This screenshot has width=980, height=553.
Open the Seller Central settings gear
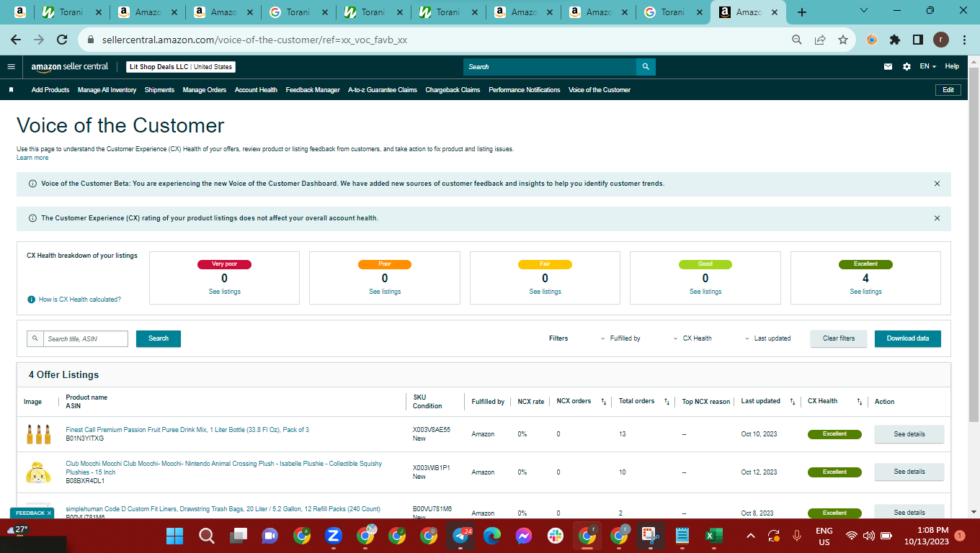pos(906,66)
